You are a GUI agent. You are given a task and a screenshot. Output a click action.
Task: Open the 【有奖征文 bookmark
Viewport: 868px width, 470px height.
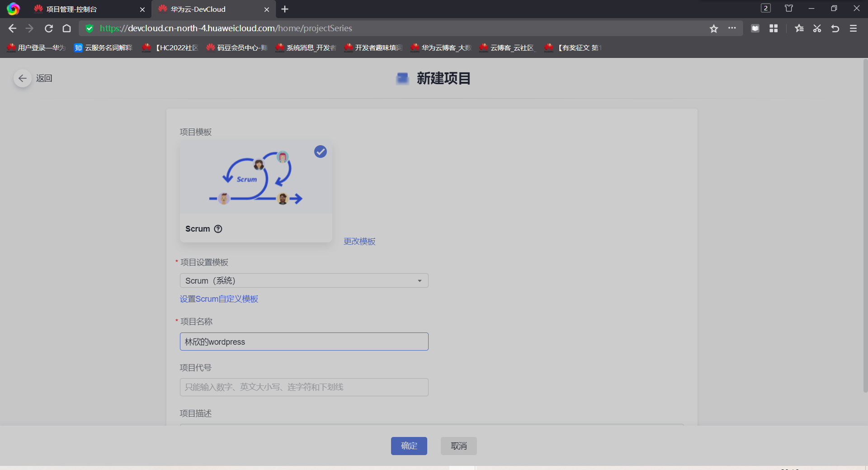coord(573,47)
